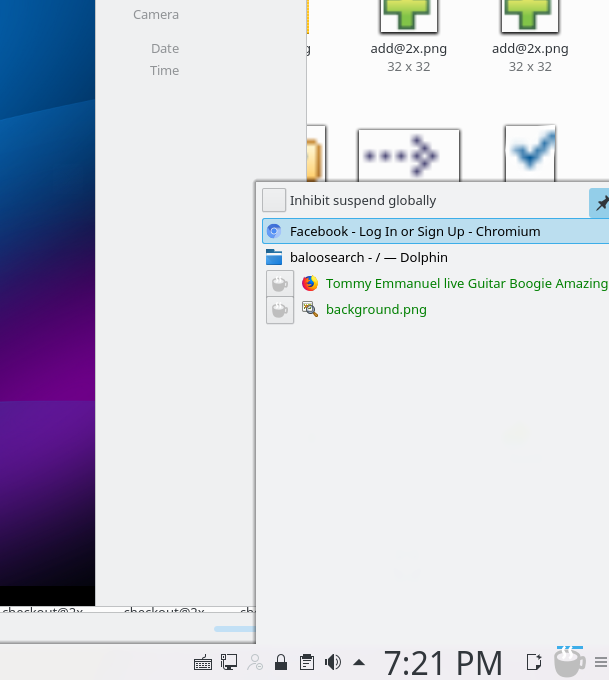Open the panel hamburger menu

601,662
